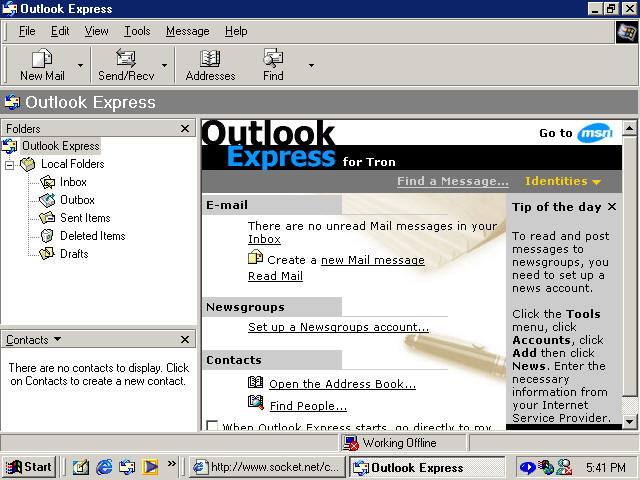Click the Outlook Express root tree icon

coord(10,146)
